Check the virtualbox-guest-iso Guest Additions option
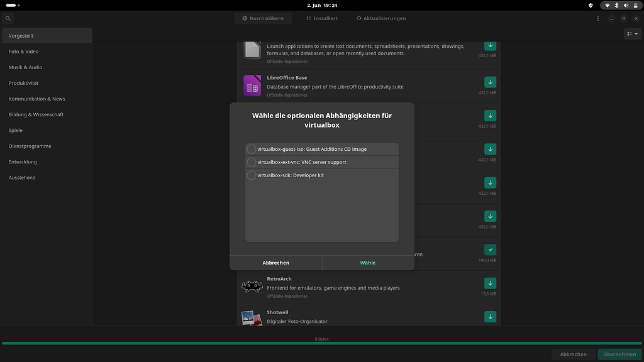This screenshot has width=644, height=362. tap(252, 149)
